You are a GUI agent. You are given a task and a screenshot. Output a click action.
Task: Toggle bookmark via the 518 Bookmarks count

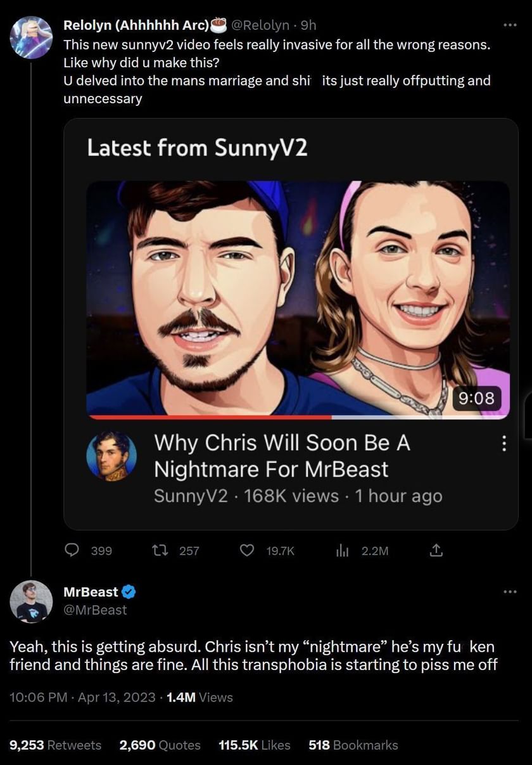click(x=353, y=745)
